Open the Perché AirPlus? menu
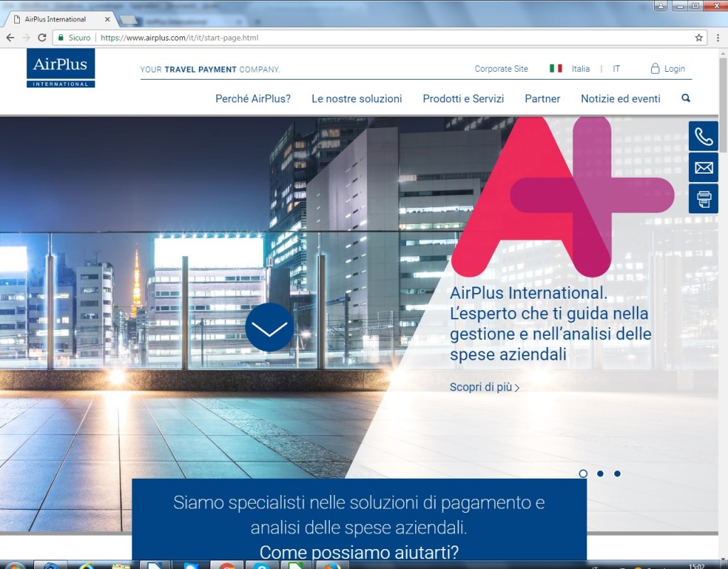This screenshot has width=728, height=569. click(x=253, y=99)
